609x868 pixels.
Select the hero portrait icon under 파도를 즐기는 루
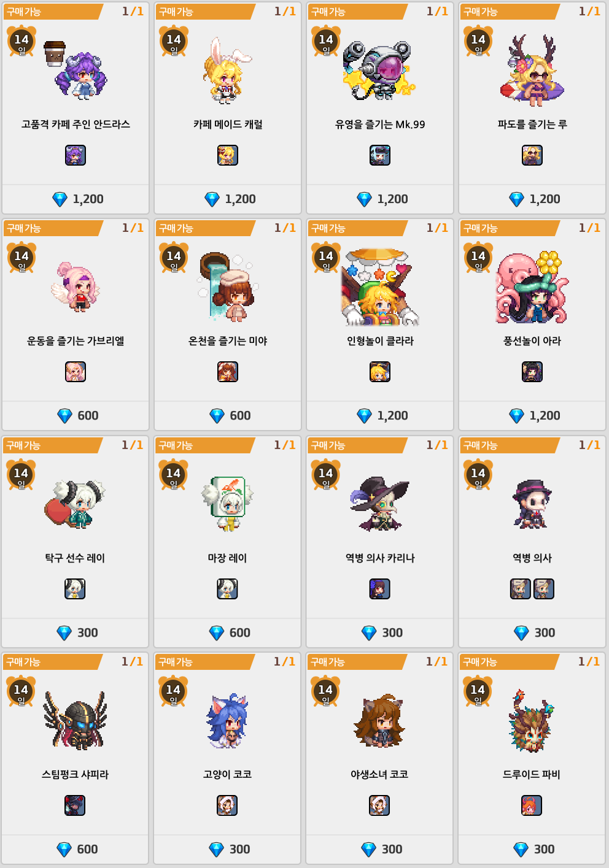pyautogui.click(x=532, y=155)
